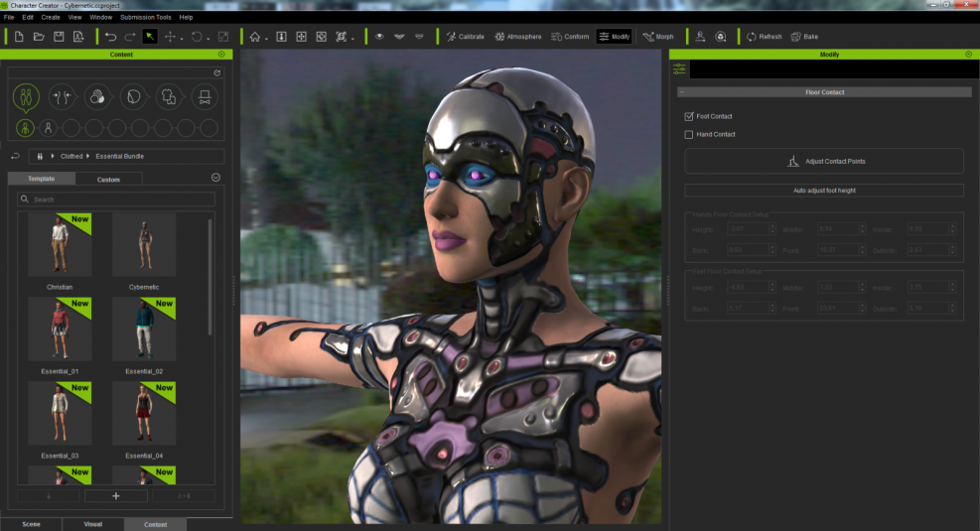Expand the content options chevron beside Custom
The image size is (980, 531).
(x=216, y=178)
